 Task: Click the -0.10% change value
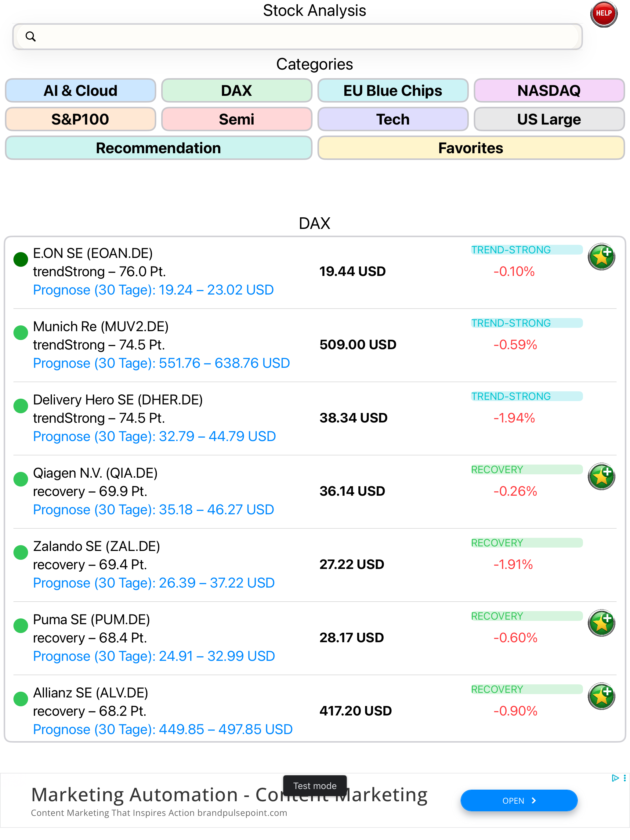[514, 272]
